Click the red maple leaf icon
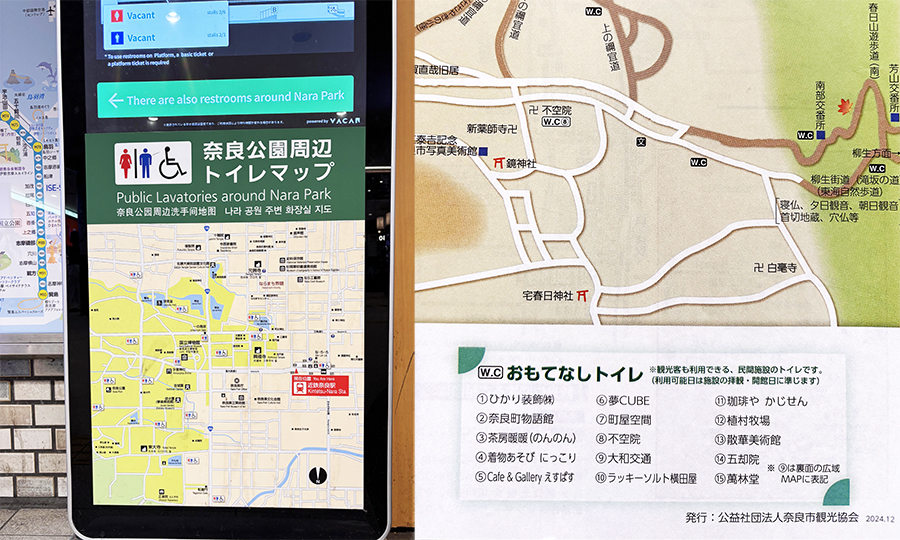The width and height of the screenshot is (900, 540). click(x=845, y=106)
